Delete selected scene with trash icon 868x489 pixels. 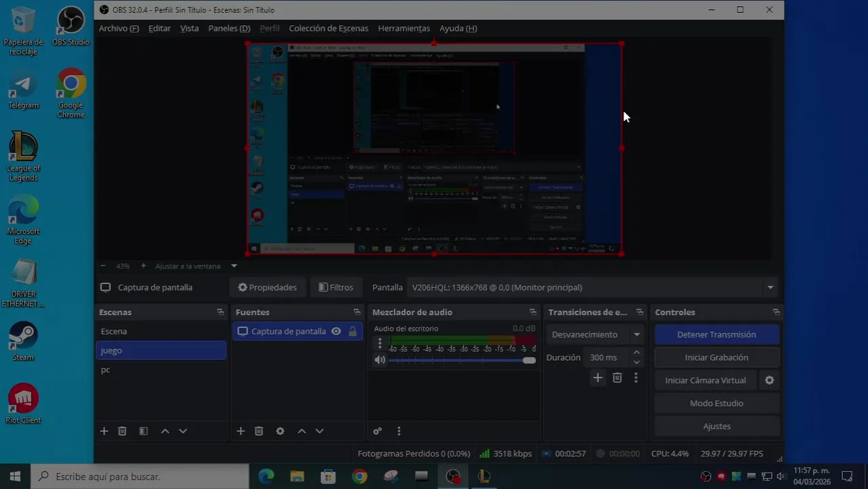click(x=122, y=431)
